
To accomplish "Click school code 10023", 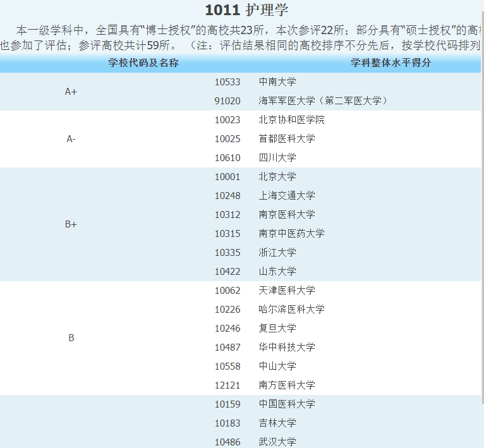I will click(227, 120).
